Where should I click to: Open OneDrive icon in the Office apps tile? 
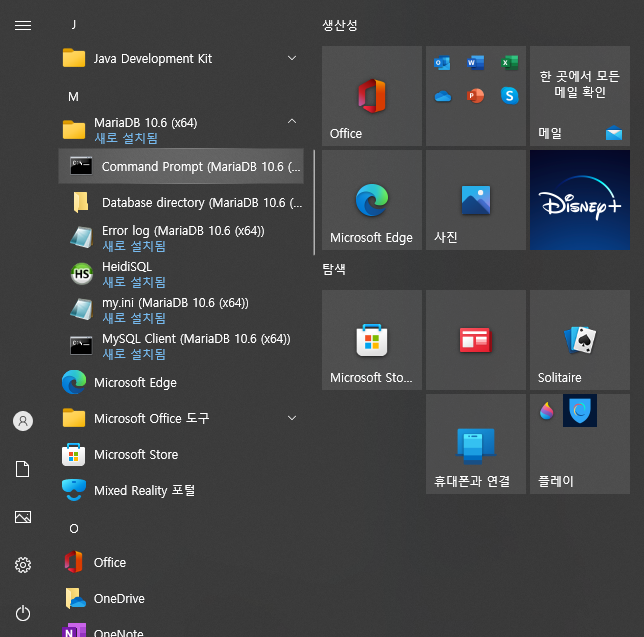(442, 96)
